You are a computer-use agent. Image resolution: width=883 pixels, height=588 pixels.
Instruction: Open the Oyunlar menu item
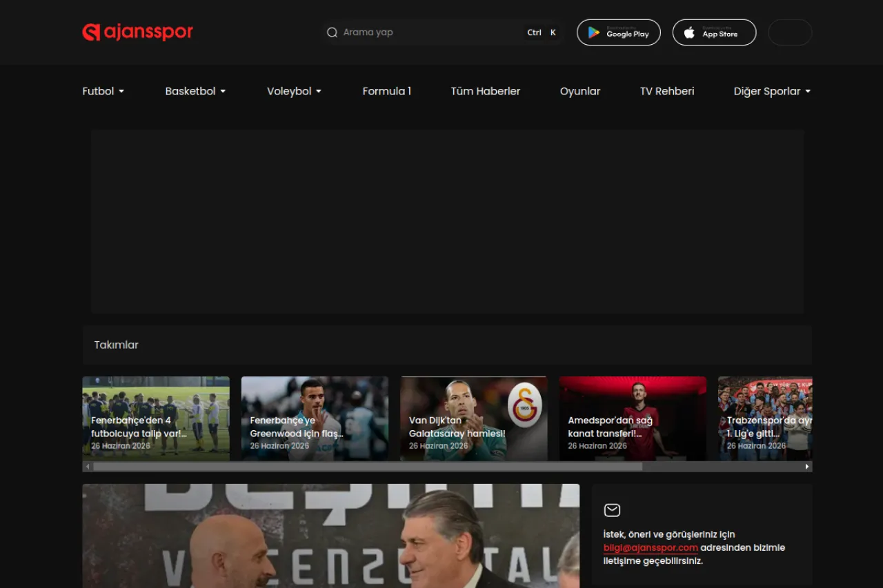[x=580, y=91]
